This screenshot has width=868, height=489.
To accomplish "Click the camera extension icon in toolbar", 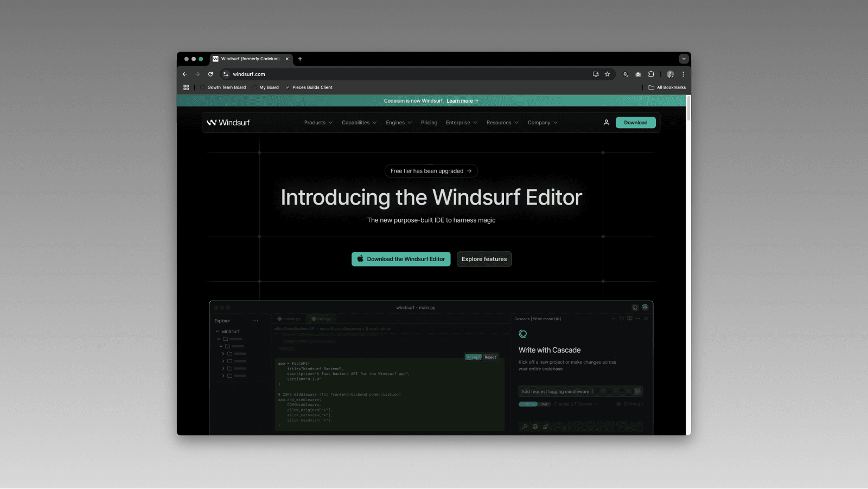I will [x=638, y=74].
